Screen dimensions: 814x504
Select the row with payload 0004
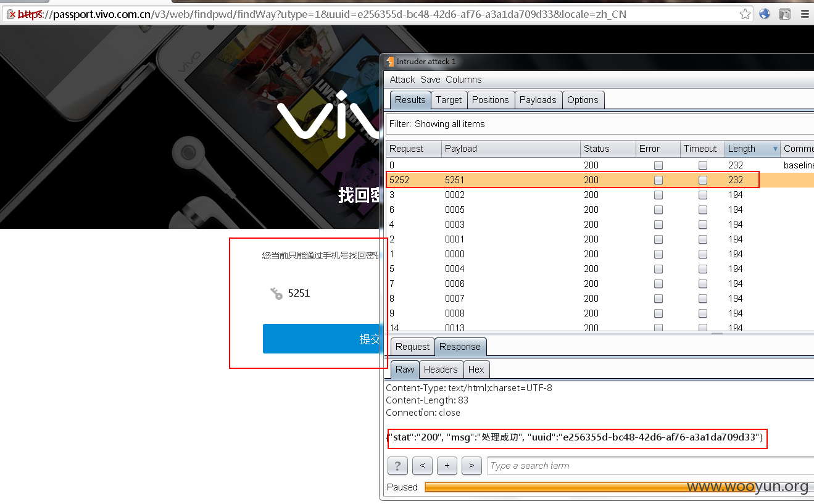[600, 269]
